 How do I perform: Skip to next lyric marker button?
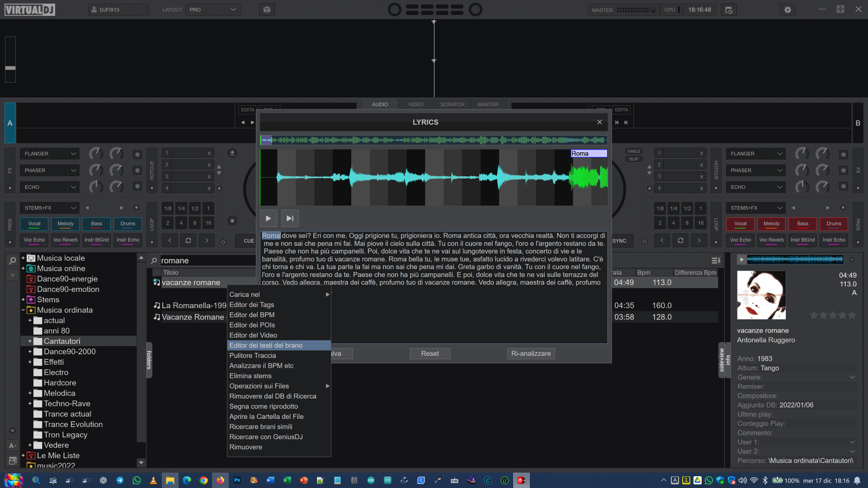point(290,219)
